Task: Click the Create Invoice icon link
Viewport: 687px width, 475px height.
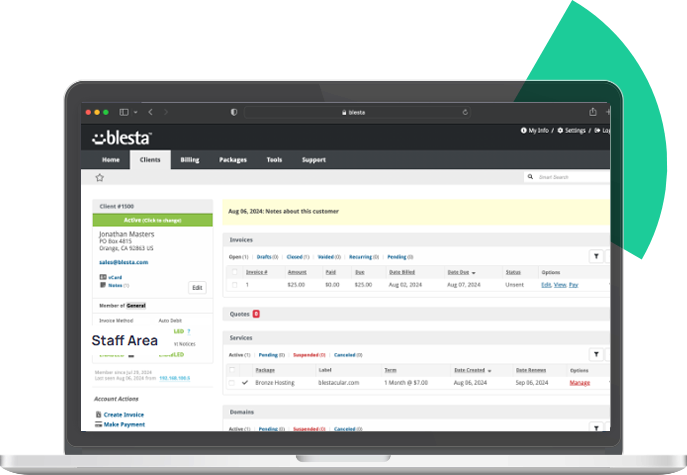Action: coord(99,414)
